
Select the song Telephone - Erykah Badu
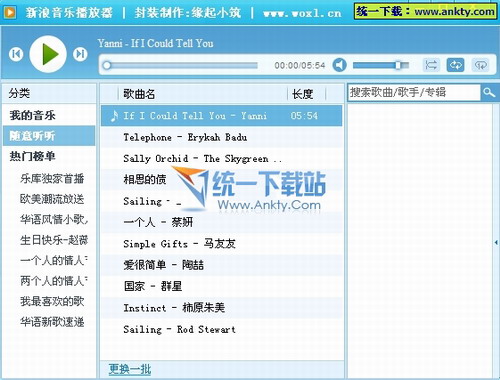221,137
